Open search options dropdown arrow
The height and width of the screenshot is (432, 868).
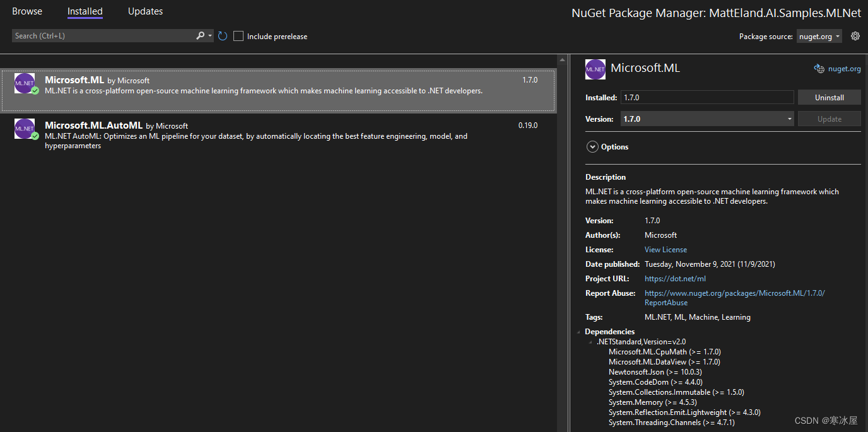[209, 36]
